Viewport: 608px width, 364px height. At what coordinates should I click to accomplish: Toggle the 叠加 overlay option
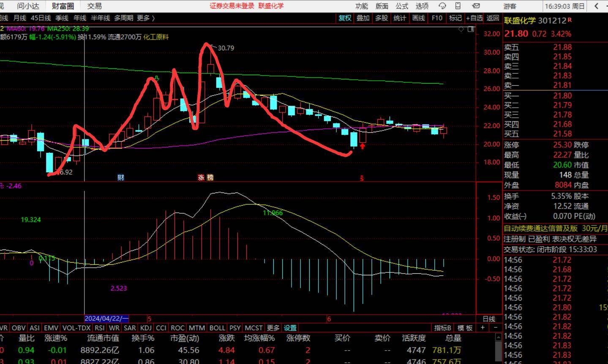tap(363, 18)
